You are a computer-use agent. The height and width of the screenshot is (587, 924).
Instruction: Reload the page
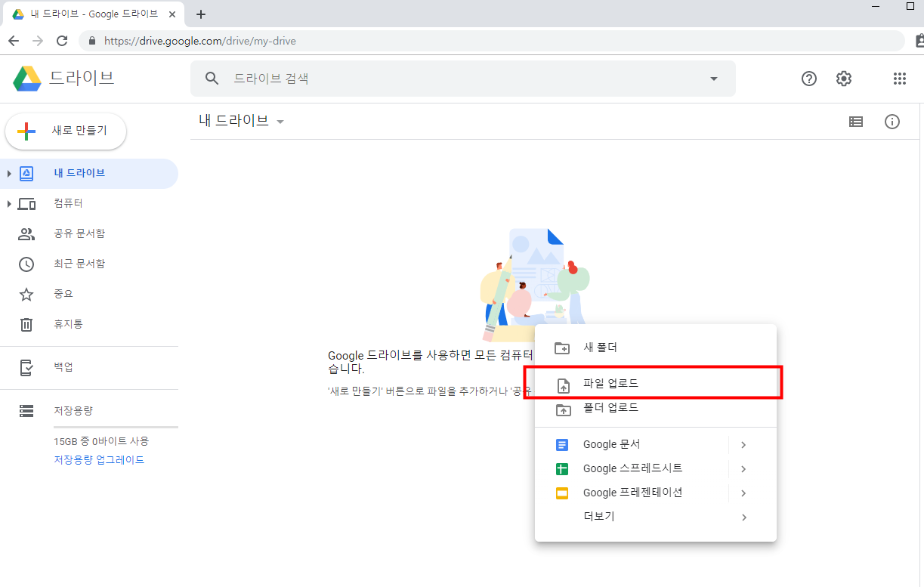(x=62, y=41)
